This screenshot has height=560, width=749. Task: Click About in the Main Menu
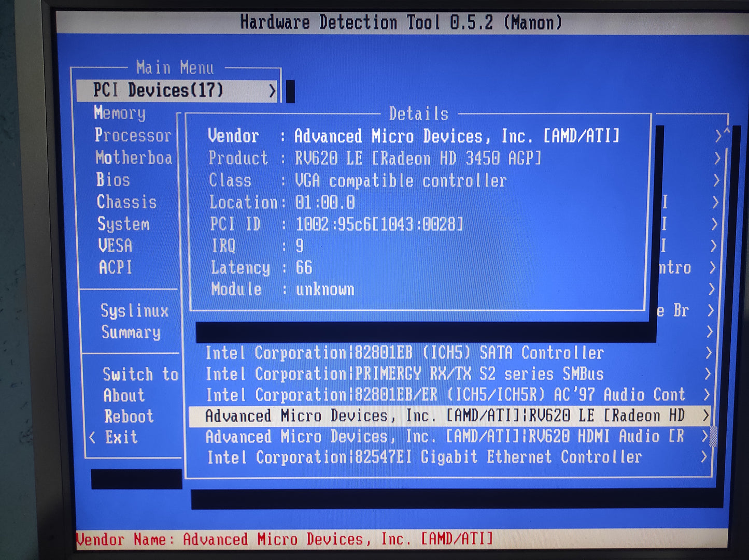tap(124, 396)
